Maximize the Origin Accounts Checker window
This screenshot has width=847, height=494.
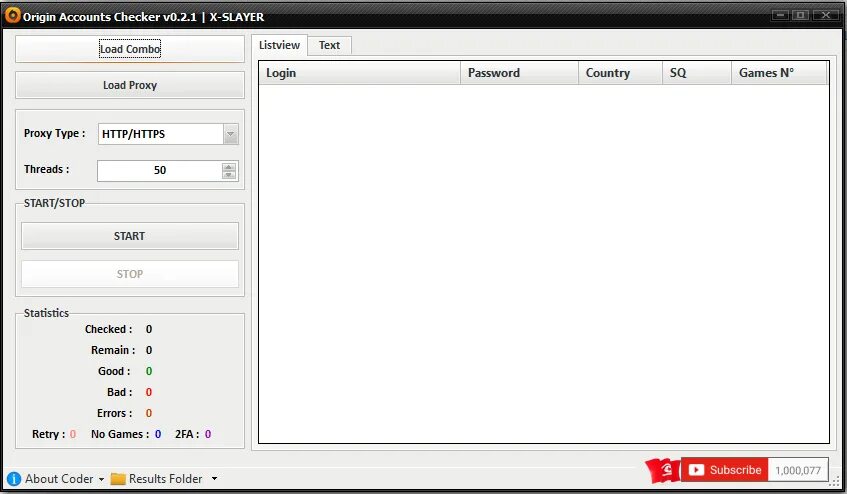[801, 15]
